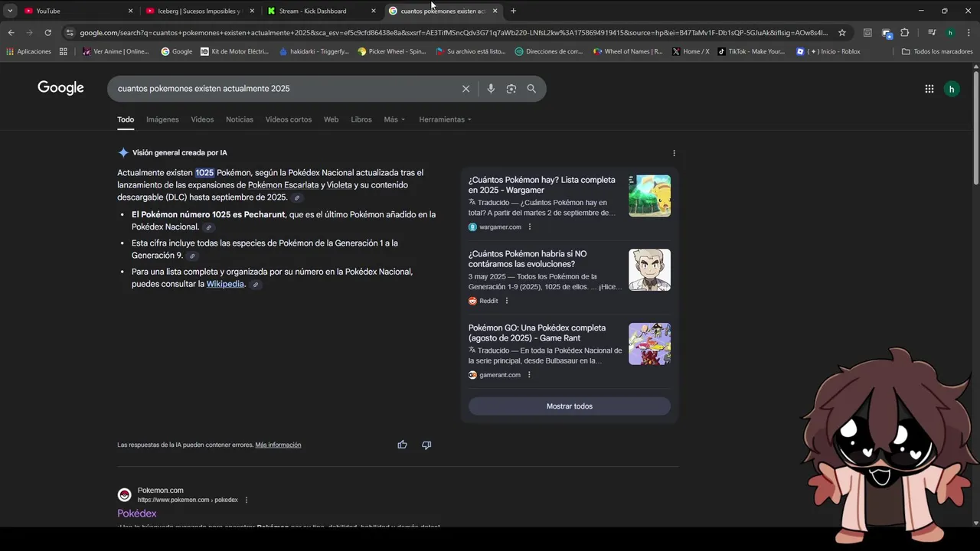The image size is (980, 551).
Task: Open the 'TikTok - Make Your...' bookmark
Action: click(x=751, y=51)
